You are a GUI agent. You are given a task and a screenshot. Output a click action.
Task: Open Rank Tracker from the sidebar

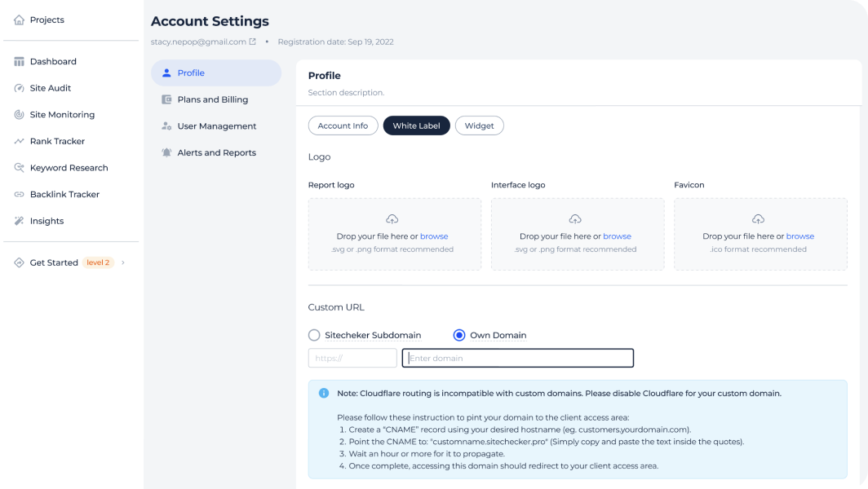pyautogui.click(x=57, y=141)
